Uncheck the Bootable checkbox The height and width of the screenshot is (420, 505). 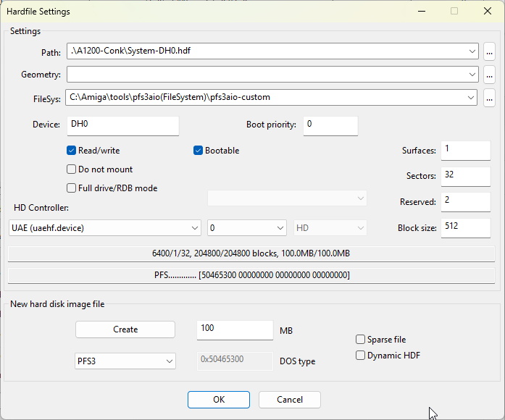click(x=199, y=151)
